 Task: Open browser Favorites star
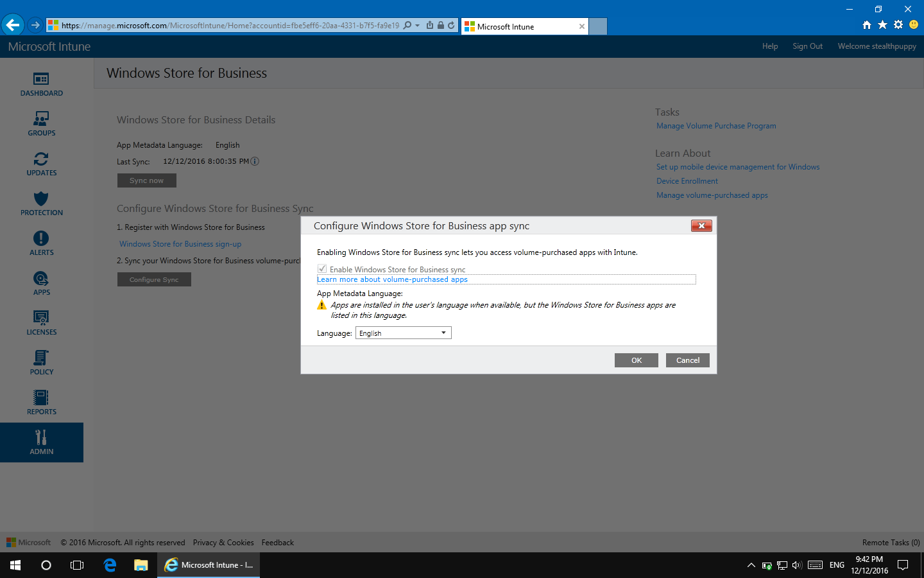[882, 25]
